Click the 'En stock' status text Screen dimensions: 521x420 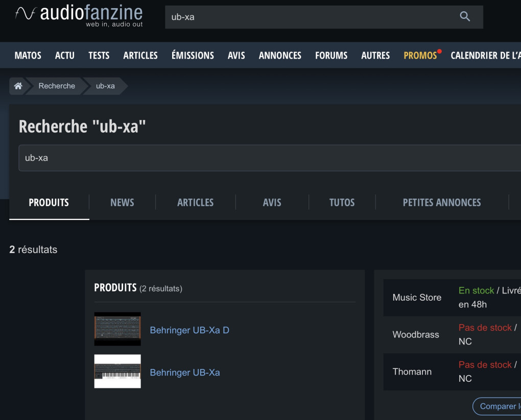[x=476, y=290]
